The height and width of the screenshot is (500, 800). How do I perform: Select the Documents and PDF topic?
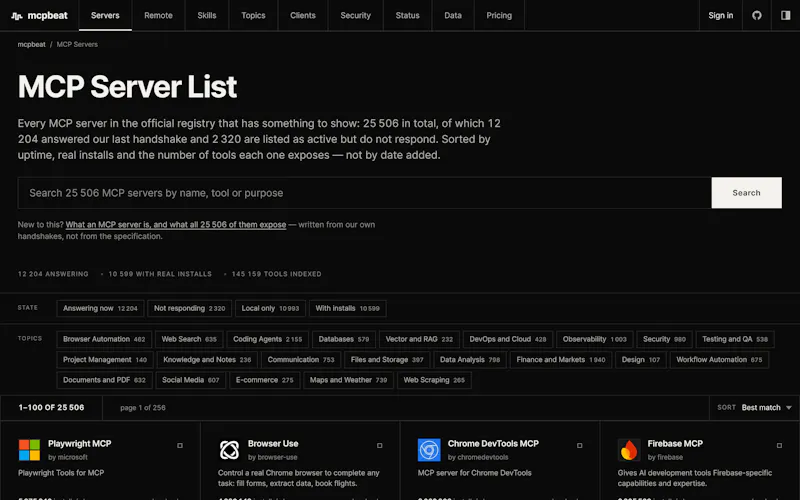coord(104,380)
